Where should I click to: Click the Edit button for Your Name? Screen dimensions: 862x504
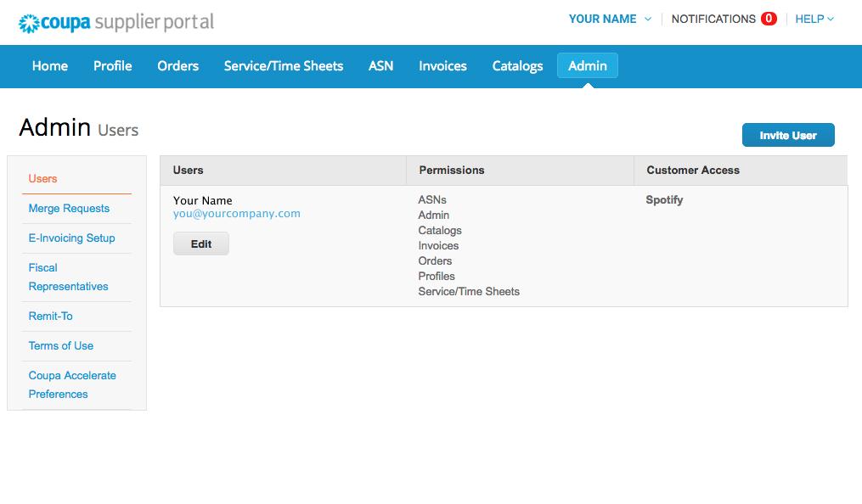(x=200, y=244)
